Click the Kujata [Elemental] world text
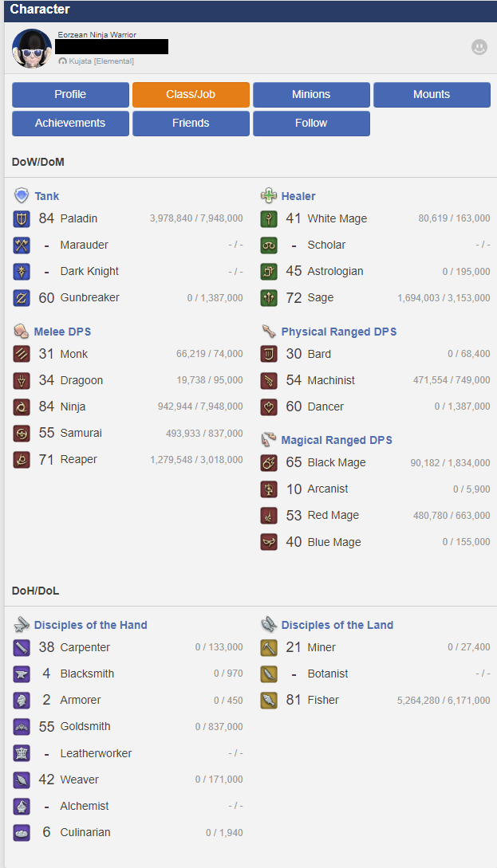This screenshot has height=868, width=497. click(x=101, y=61)
